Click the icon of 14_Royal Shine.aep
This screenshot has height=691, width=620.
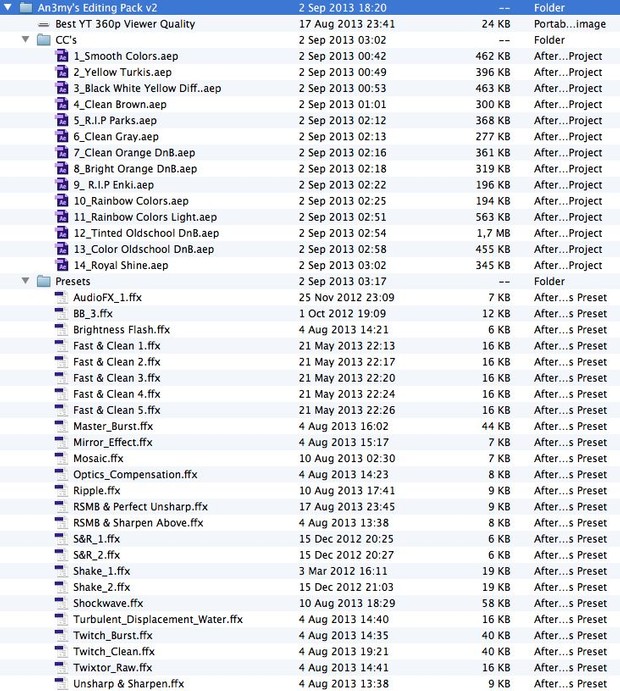[62, 265]
